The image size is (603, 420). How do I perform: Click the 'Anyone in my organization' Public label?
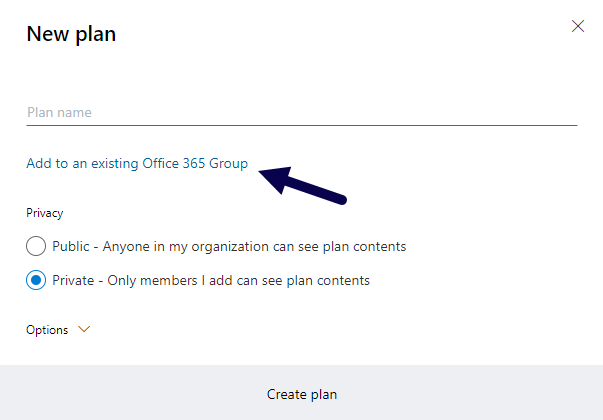(x=229, y=246)
